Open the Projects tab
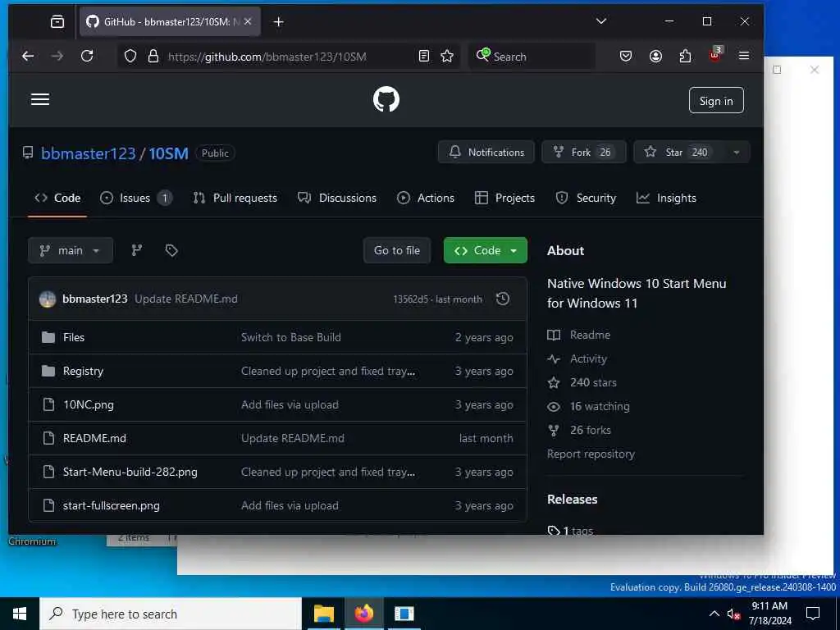The height and width of the screenshot is (630, 840). 504,199
